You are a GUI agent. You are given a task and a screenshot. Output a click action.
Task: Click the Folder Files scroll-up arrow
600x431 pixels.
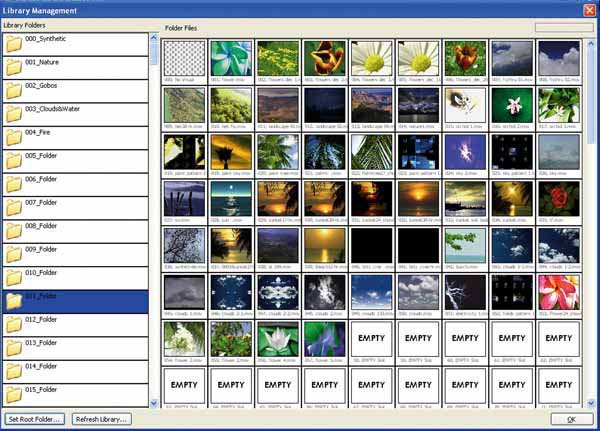click(591, 43)
